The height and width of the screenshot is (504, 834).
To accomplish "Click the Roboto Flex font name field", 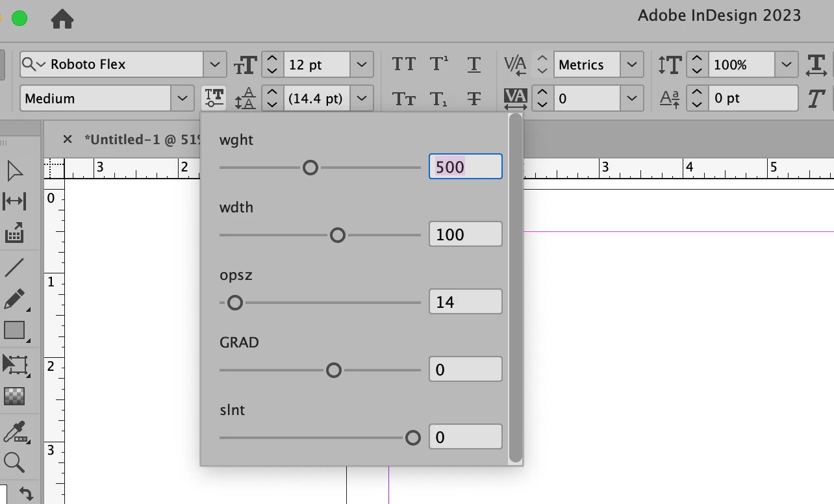I will point(112,64).
